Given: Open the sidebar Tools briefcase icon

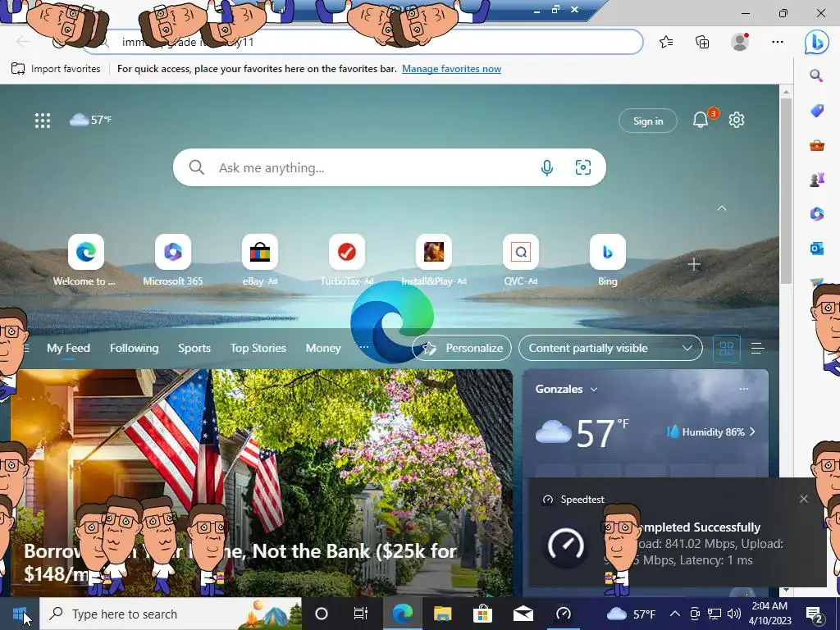Looking at the screenshot, I should coord(816,144).
